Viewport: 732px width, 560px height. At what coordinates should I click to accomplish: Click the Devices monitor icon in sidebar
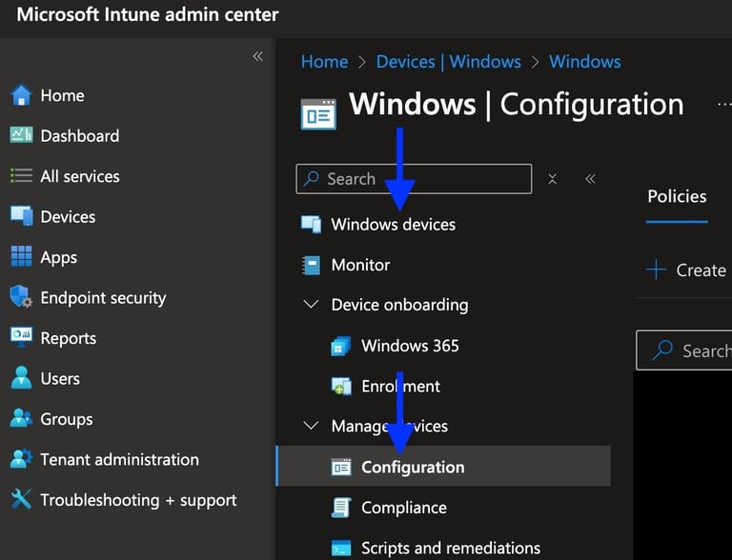point(21,216)
